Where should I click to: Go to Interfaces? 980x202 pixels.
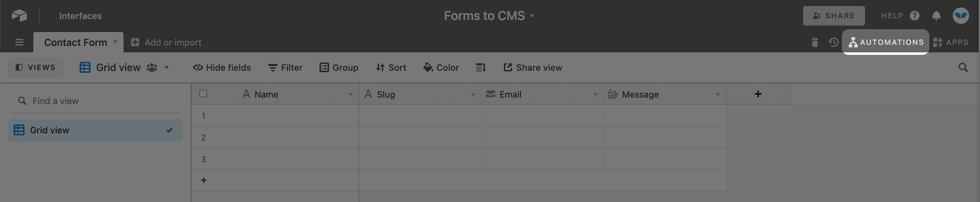point(80,16)
